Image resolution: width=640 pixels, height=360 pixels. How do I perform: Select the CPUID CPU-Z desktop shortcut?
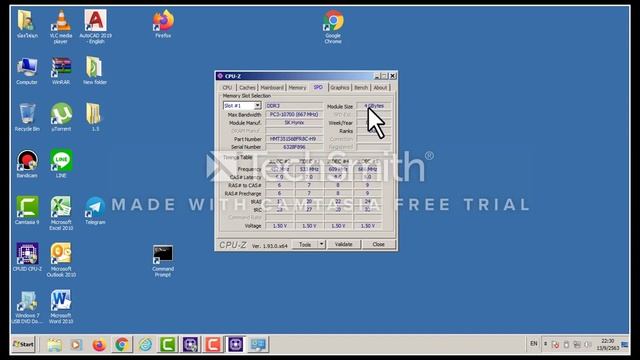(27, 257)
